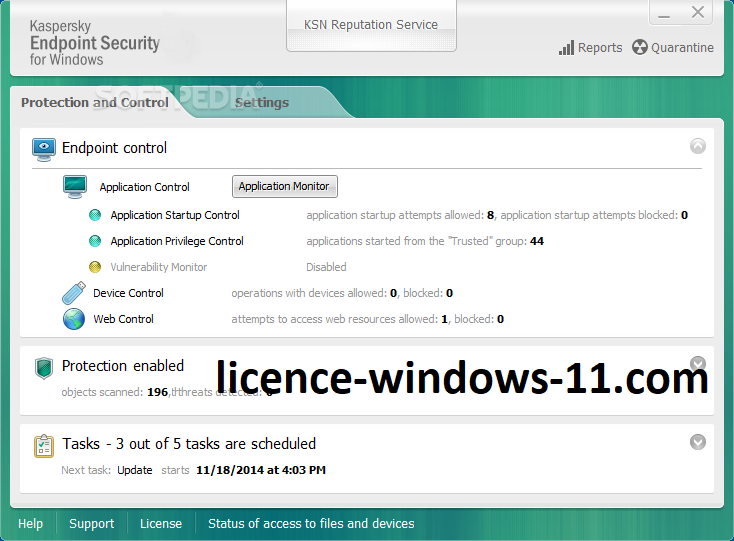This screenshot has height=541, width=734.
Task: Switch to the Settings tab
Action: 262,103
